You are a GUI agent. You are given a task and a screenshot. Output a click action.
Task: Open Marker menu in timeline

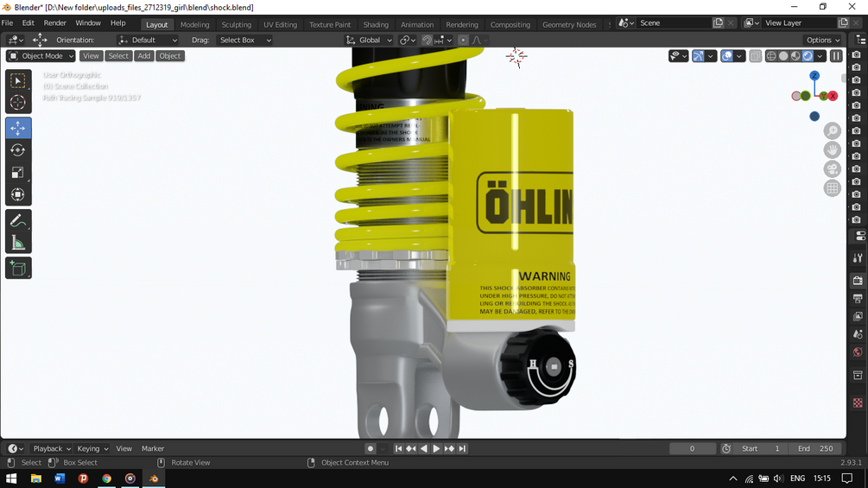pos(153,449)
